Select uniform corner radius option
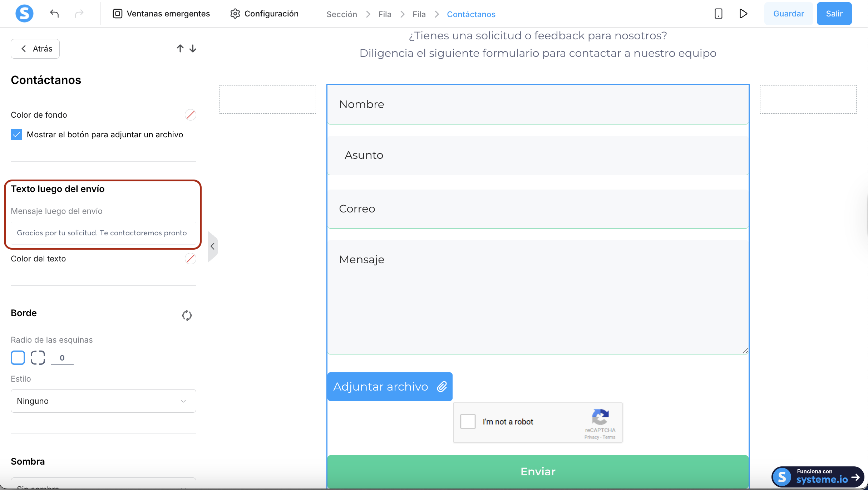868x490 pixels. point(18,358)
